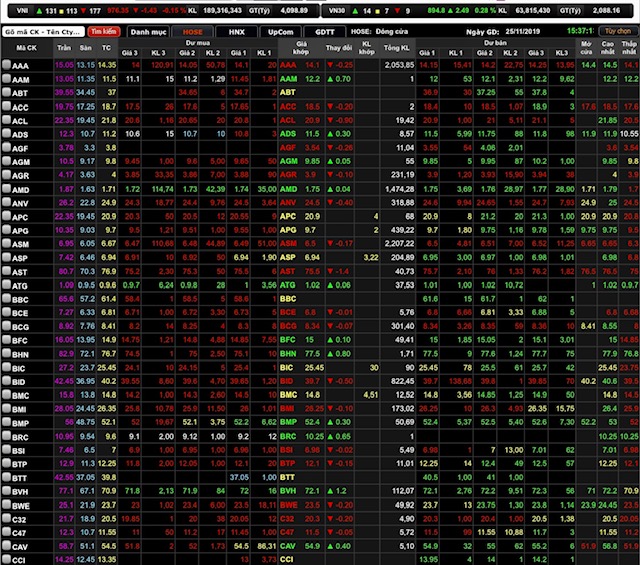This screenshot has height=565, width=640.
Task: Click the Mã CK column header
Action: coord(27,48)
